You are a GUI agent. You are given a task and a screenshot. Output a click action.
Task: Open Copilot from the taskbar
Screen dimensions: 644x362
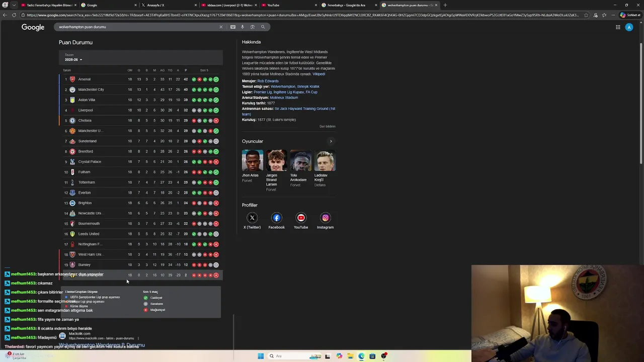coord(339,356)
